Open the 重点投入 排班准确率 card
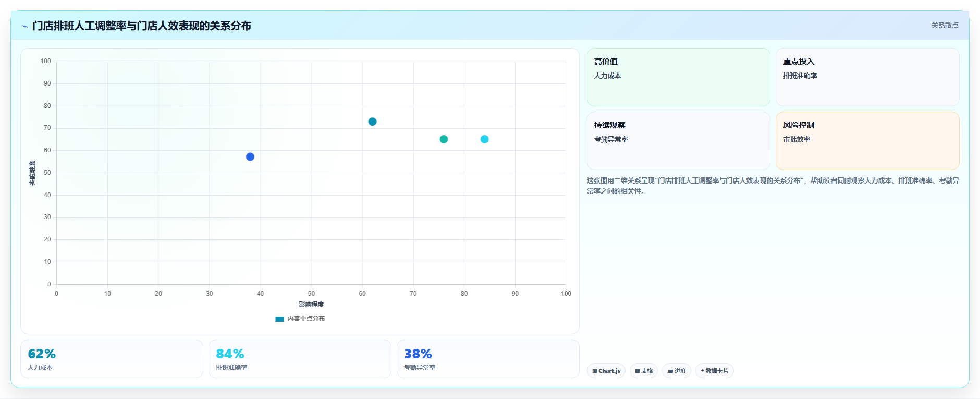 (x=867, y=77)
